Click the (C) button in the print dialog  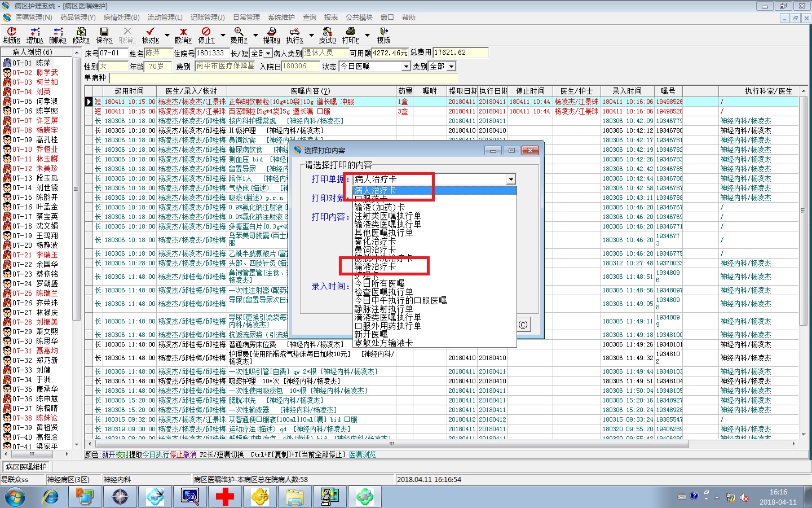point(523,325)
